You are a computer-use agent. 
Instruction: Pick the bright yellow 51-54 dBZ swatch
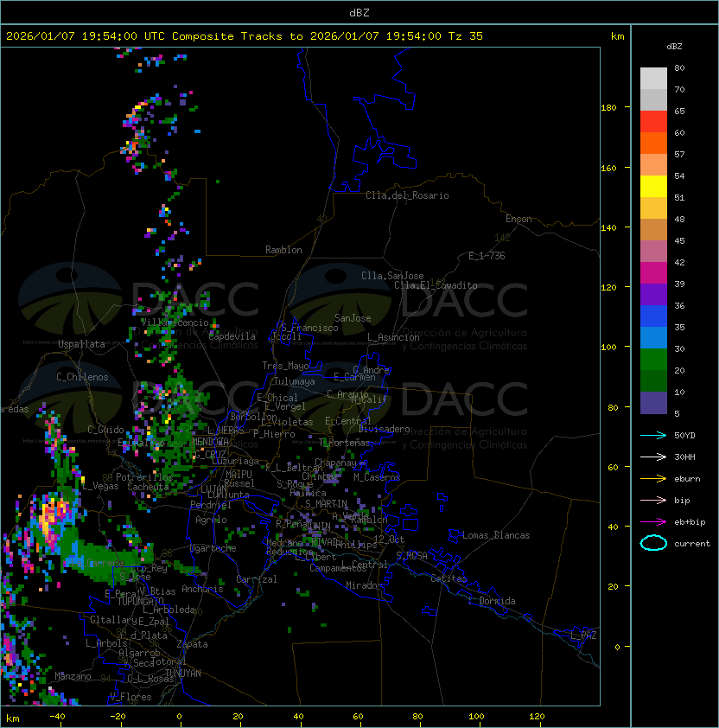pyautogui.click(x=653, y=186)
